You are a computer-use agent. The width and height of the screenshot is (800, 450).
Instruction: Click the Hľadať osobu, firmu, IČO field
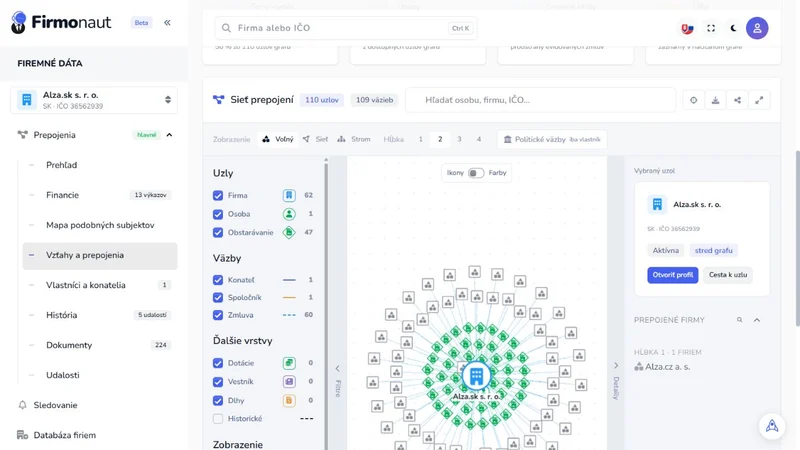coord(540,100)
